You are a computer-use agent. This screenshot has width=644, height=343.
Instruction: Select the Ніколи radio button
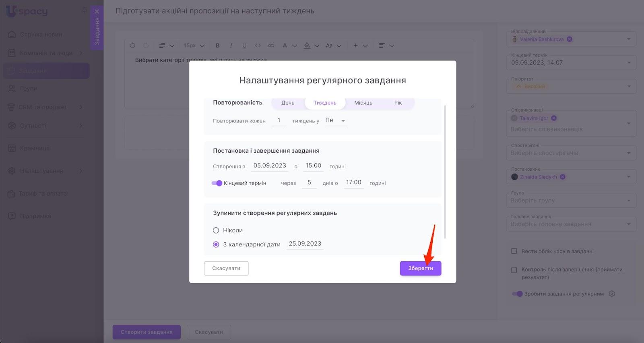(216, 230)
